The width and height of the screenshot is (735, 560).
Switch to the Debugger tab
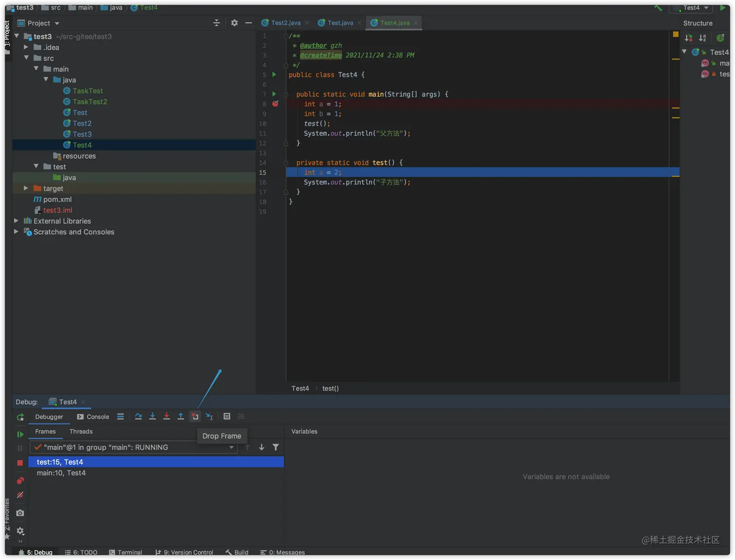click(49, 417)
